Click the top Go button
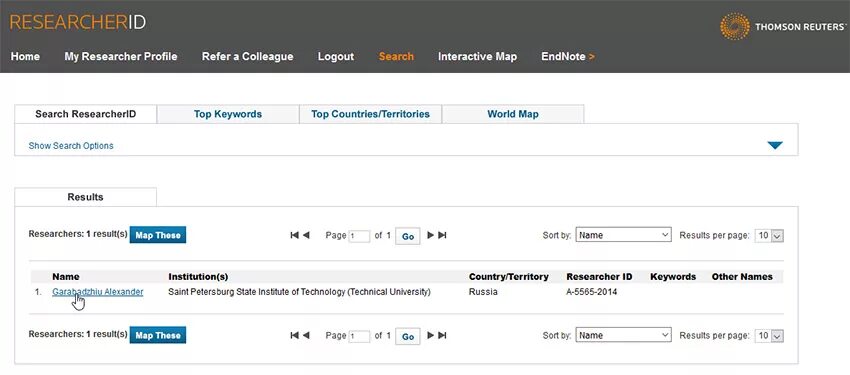Image resolution: width=850 pixels, height=375 pixels. click(408, 236)
